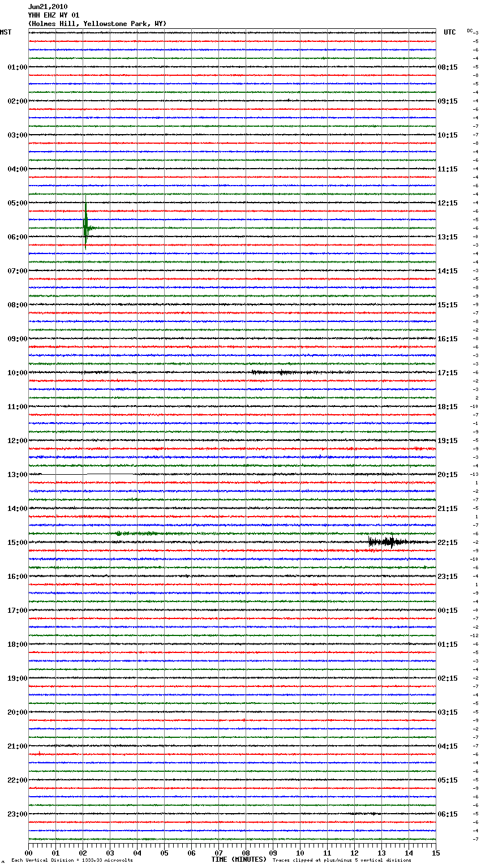Viewport: 481px width, 868px height.
Task: Select the 07:00 MST hour label
Action: click(x=18, y=271)
